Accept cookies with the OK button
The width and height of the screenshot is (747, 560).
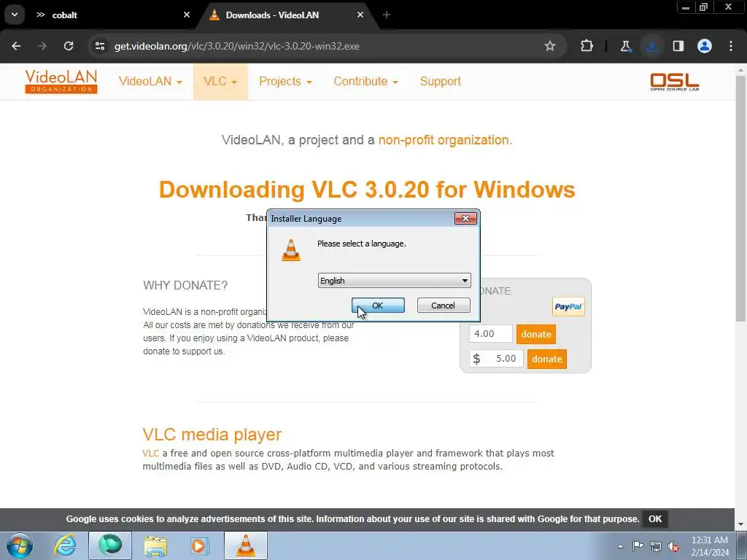[x=655, y=519]
